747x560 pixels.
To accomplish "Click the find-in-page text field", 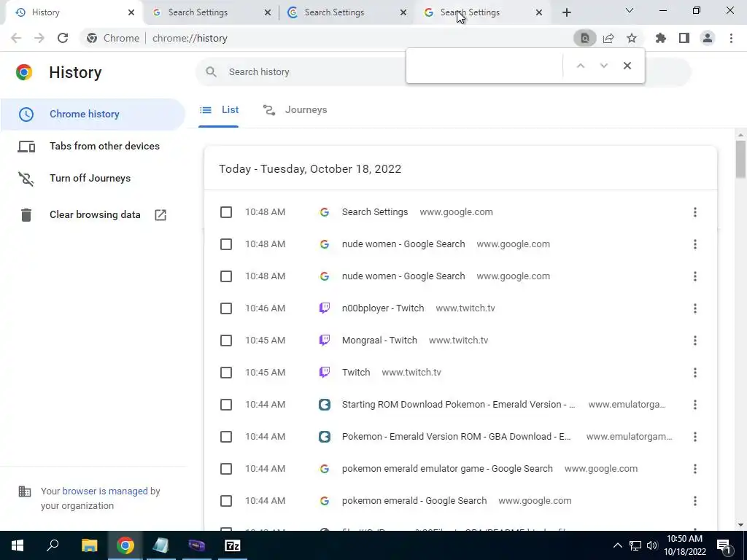I will click(x=485, y=66).
